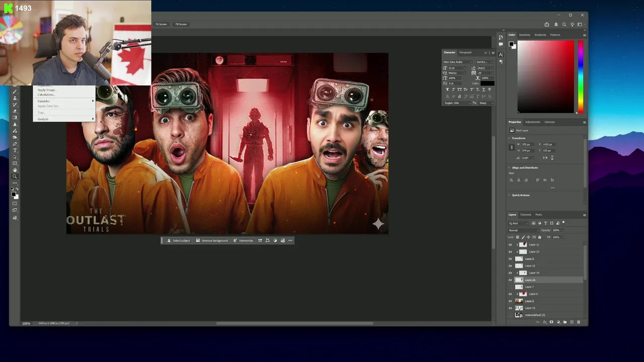Click the Character text Color swatch

click(488, 83)
